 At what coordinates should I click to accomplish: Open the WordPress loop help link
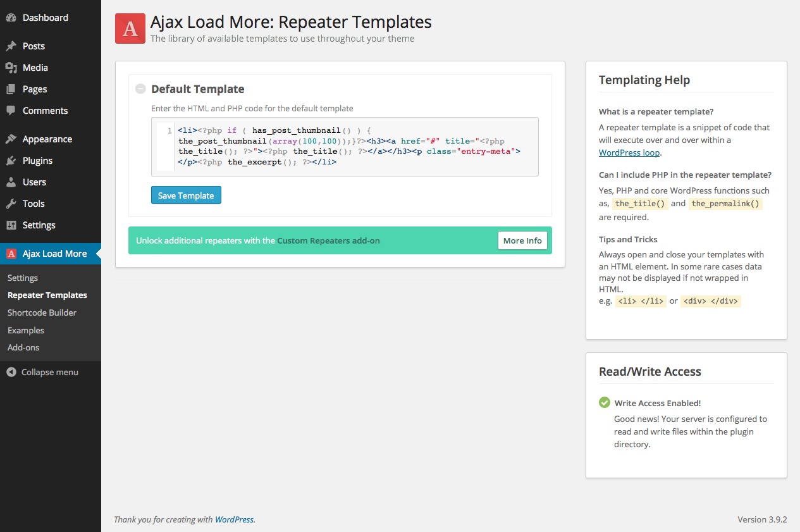point(629,152)
